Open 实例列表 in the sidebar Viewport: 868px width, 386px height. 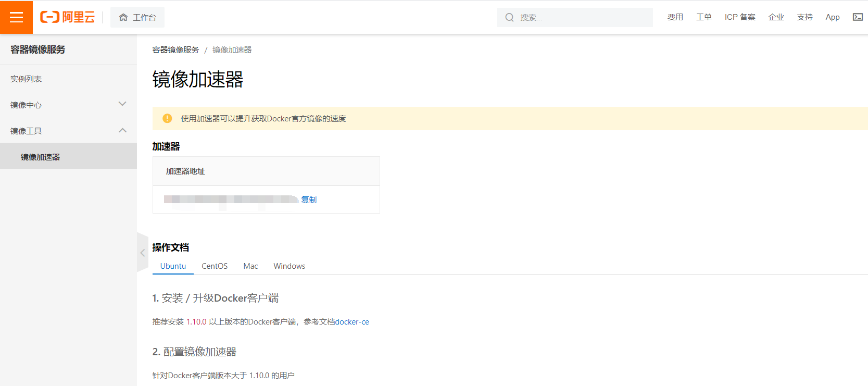point(26,79)
